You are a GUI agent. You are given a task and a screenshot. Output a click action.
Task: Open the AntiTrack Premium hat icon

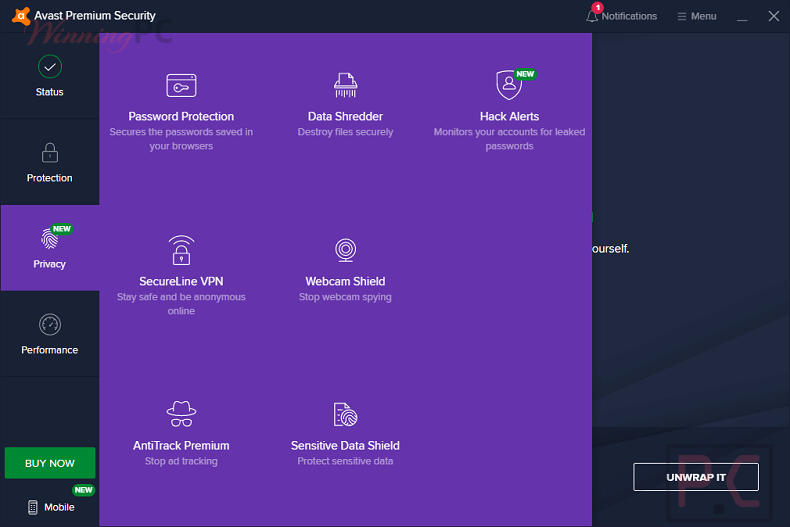pos(181,414)
